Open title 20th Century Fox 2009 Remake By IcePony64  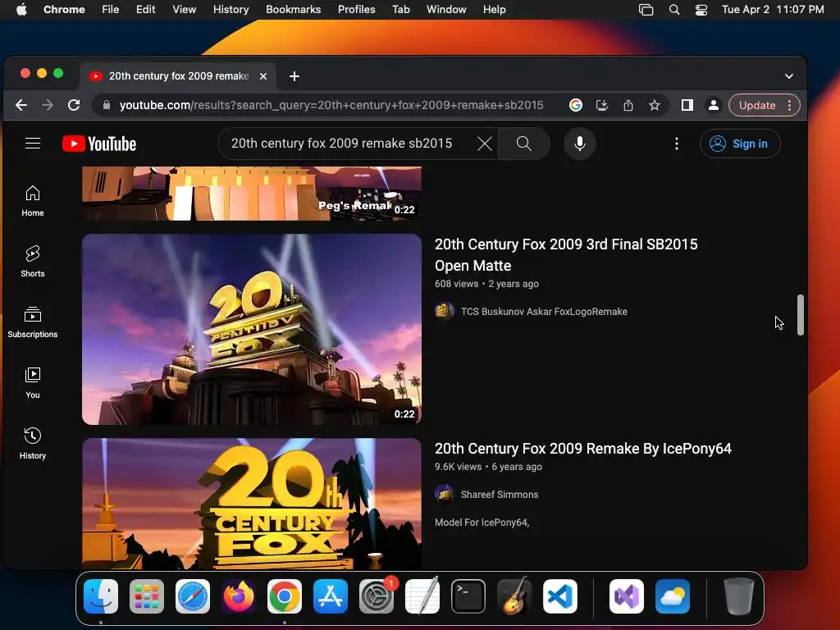[x=583, y=449]
